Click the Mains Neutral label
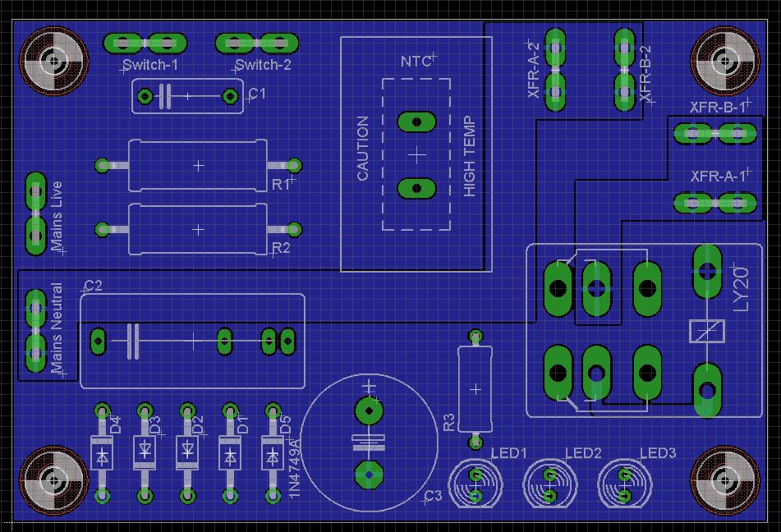Image resolution: width=781 pixels, height=532 pixels. pos(57,328)
